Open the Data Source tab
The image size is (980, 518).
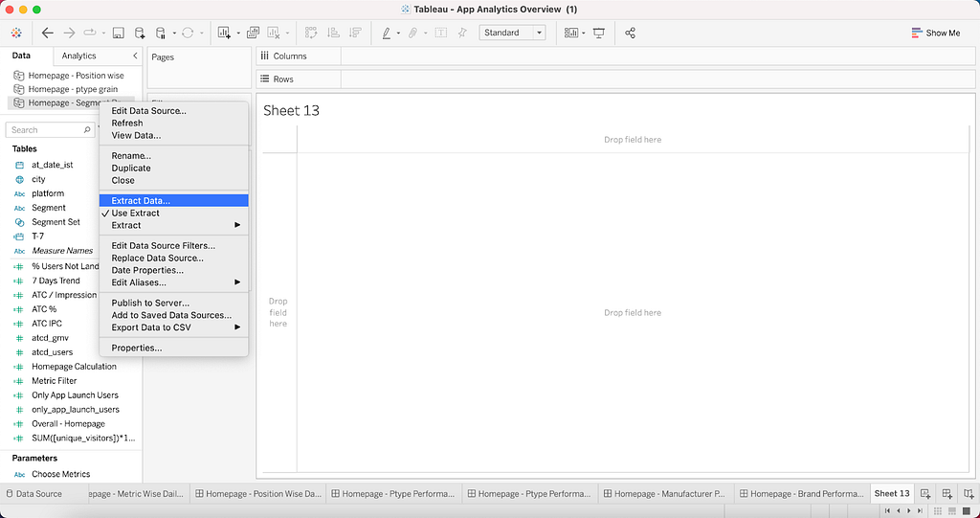35,494
